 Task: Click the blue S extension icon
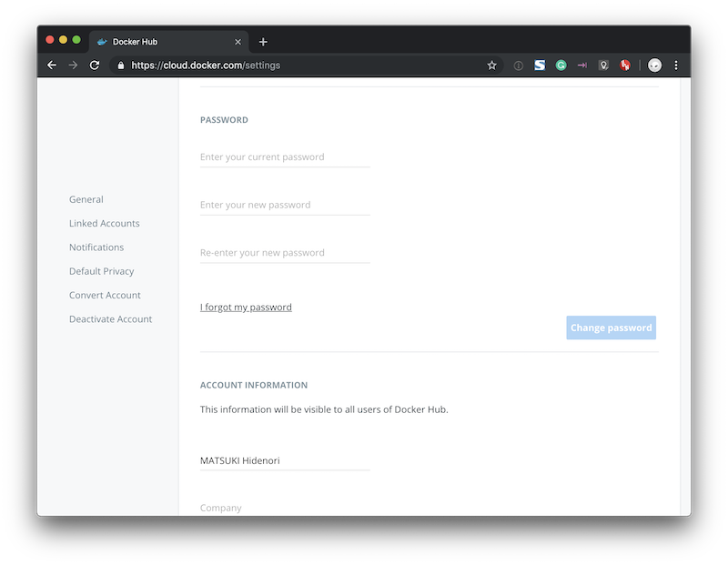(x=540, y=66)
